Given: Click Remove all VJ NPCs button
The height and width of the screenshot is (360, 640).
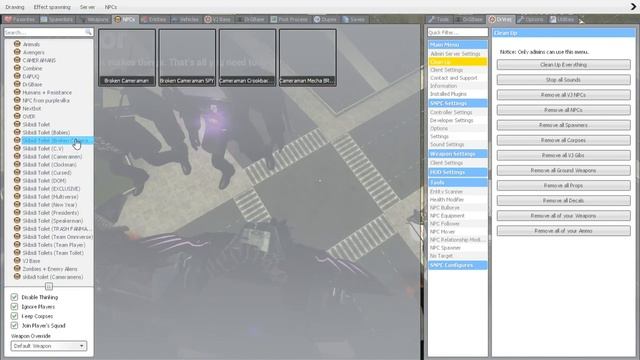Looking at the screenshot, I should tap(563, 95).
